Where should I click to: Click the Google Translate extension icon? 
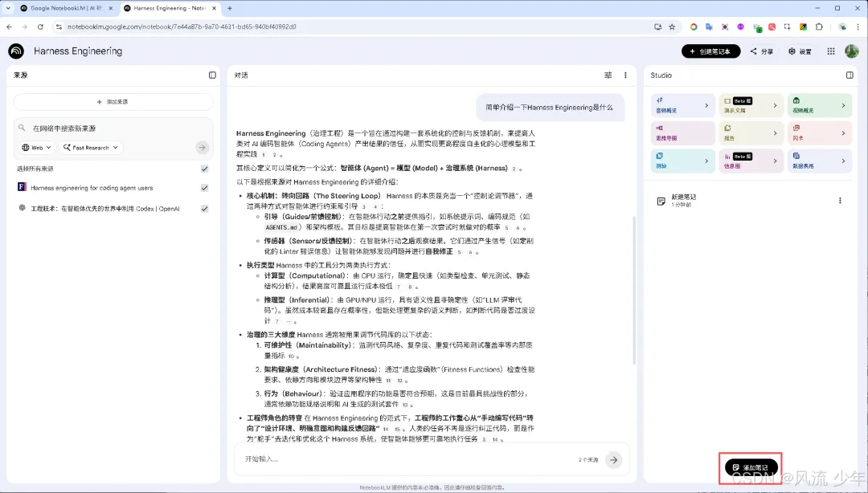[709, 26]
